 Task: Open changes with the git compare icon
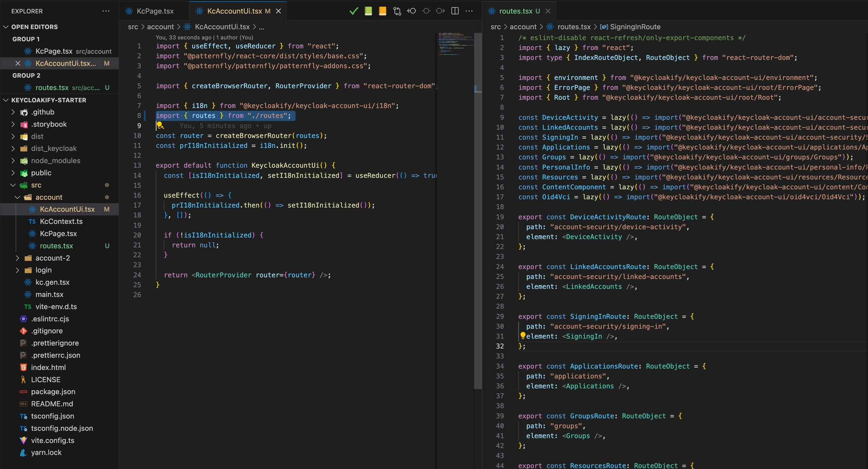397,11
